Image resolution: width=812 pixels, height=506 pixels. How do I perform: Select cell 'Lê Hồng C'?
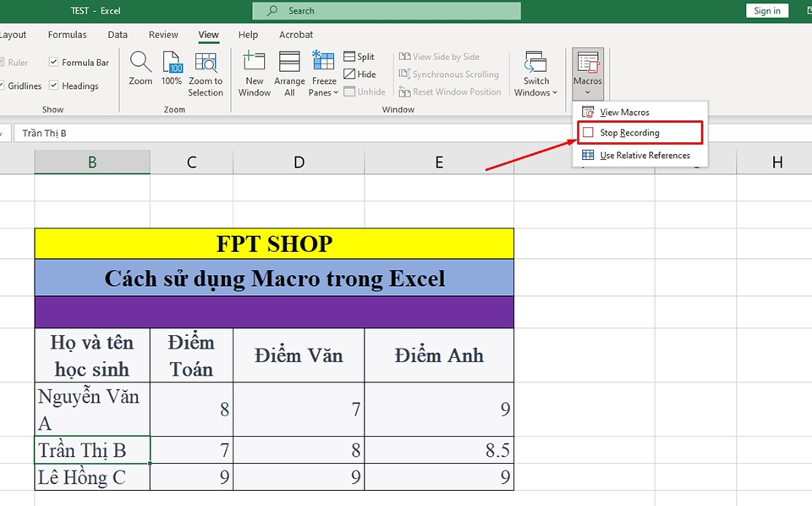(x=92, y=477)
